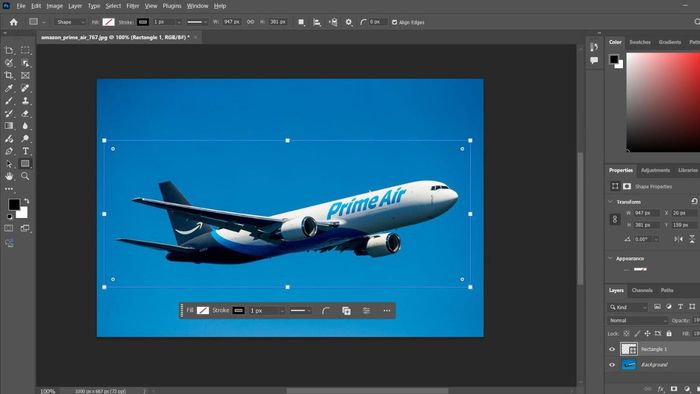Image resolution: width=700 pixels, height=394 pixels.
Task: Go to the Home screen
Action: (x=14, y=22)
